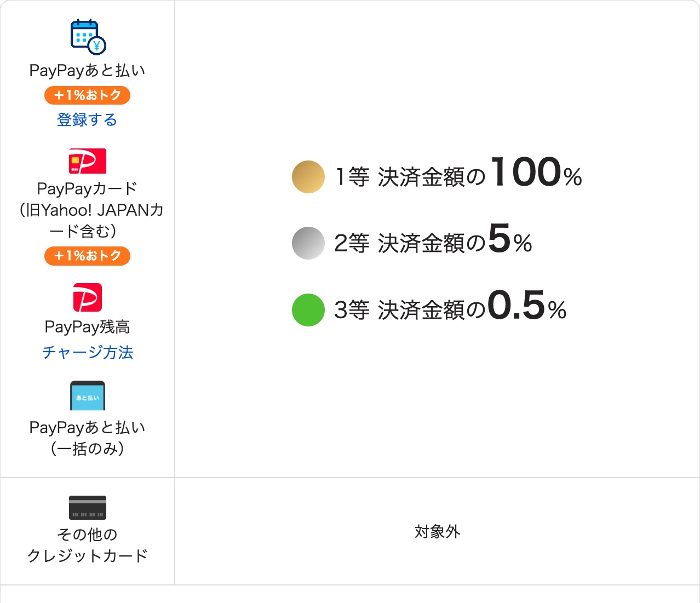Click the PayPay残高 text label
Viewport: 700px width, 603px height.
[88, 327]
